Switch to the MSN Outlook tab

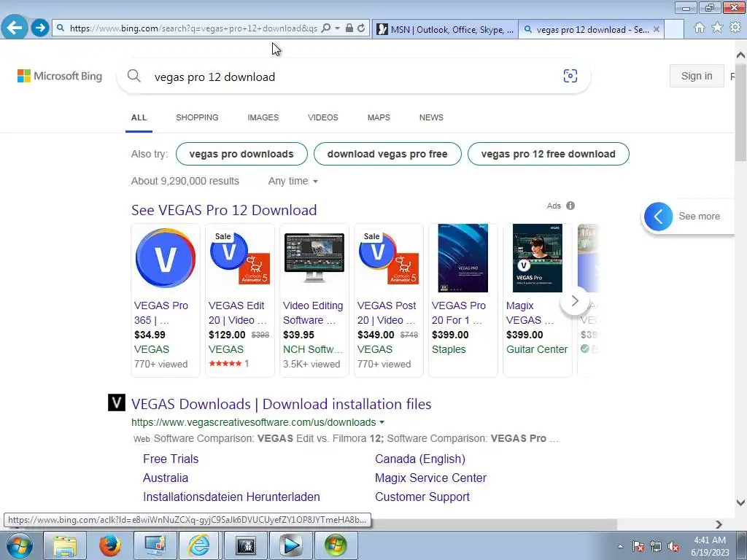click(446, 29)
